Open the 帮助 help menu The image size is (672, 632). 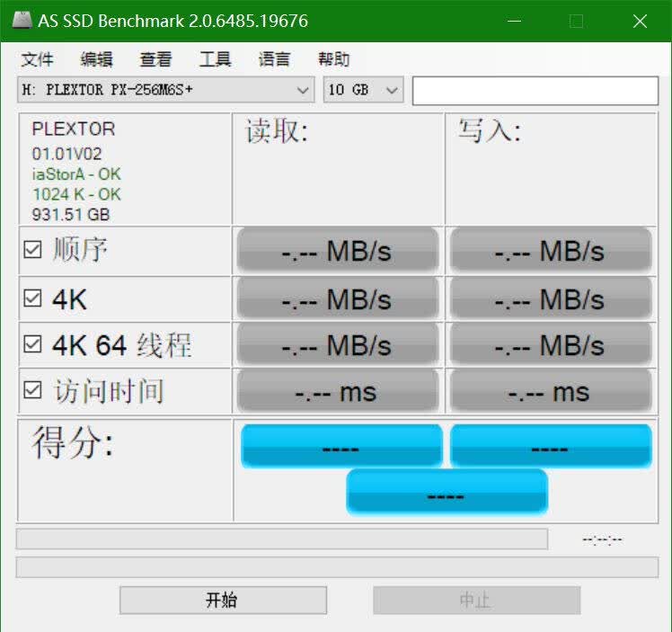coord(334,59)
